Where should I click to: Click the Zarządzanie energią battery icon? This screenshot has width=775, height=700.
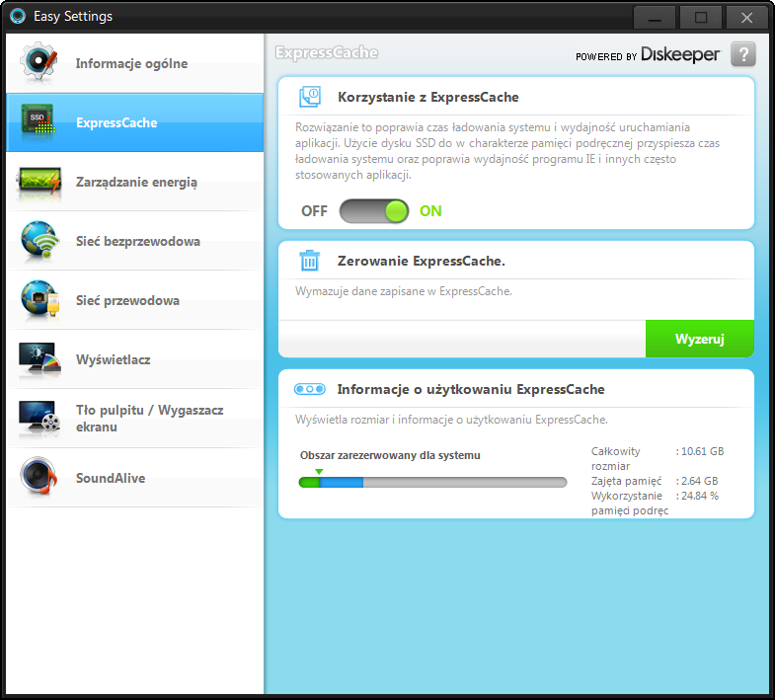click(x=39, y=182)
